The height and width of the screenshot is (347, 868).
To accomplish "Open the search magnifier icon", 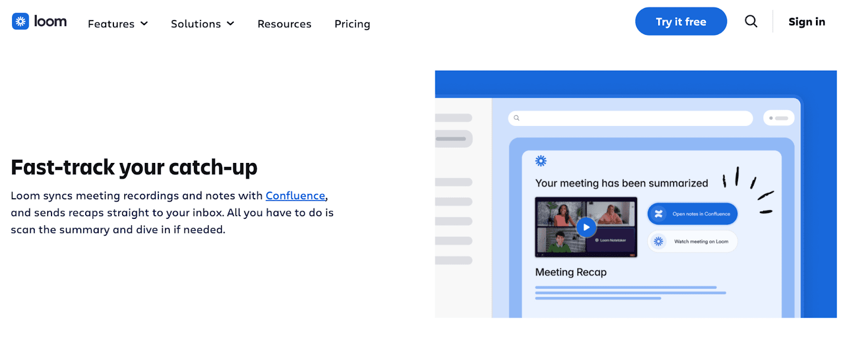I will (751, 21).
